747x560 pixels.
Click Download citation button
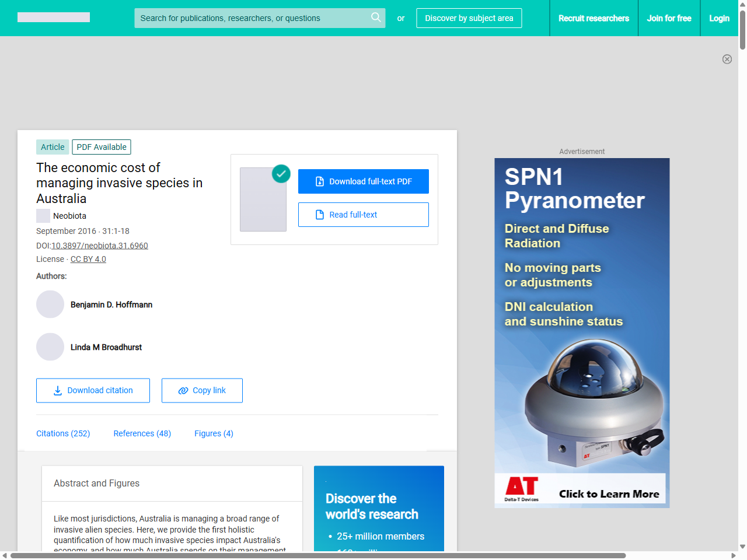click(x=93, y=390)
